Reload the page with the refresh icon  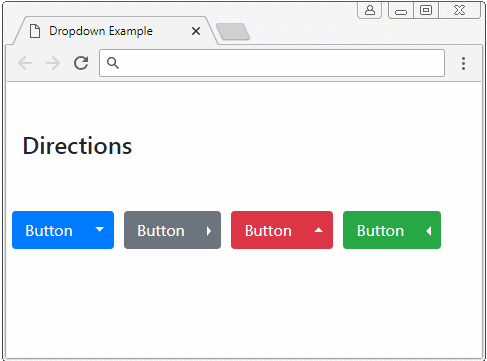click(x=81, y=63)
